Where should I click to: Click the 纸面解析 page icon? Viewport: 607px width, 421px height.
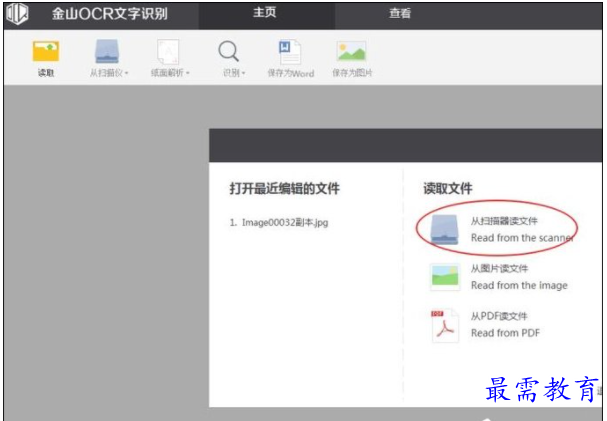168,51
